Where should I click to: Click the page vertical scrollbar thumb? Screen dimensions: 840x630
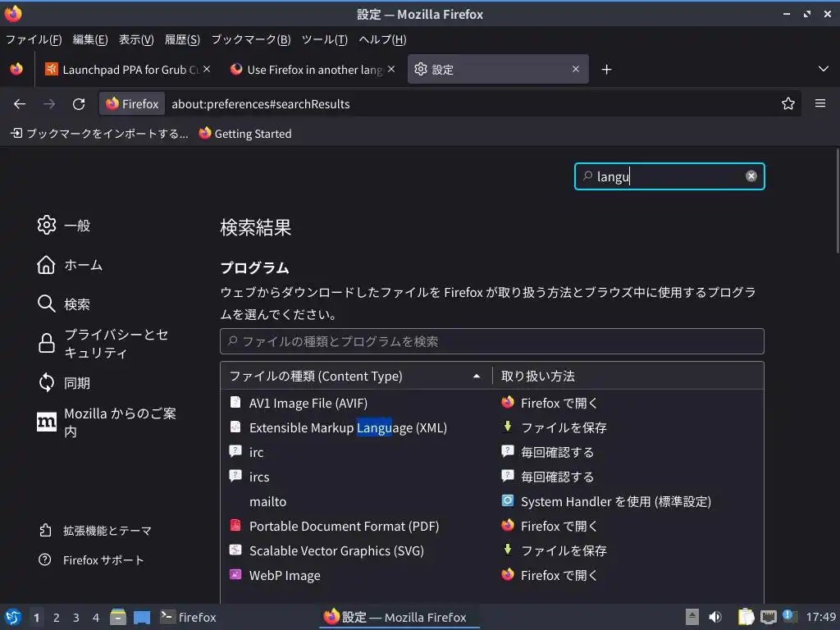837,201
